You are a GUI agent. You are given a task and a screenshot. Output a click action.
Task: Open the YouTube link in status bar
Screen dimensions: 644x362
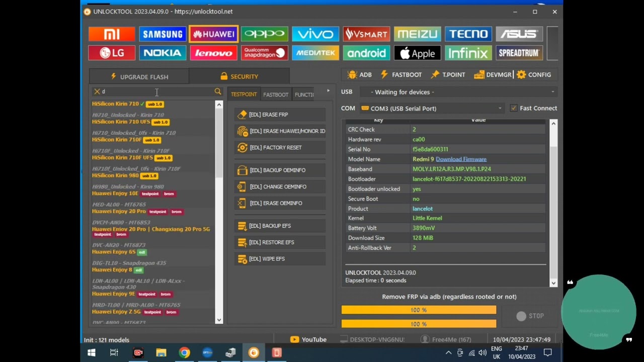click(308, 339)
